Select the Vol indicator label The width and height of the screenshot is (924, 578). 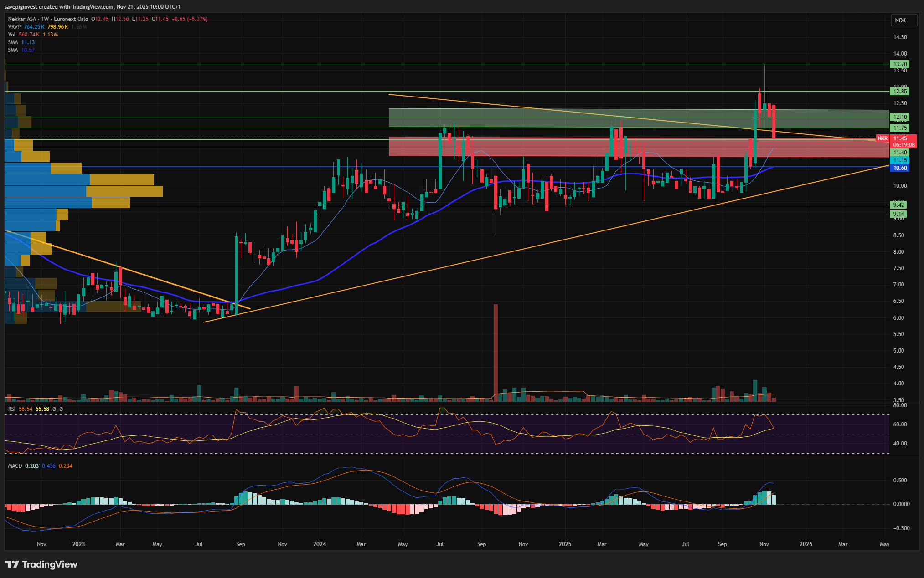click(12, 35)
